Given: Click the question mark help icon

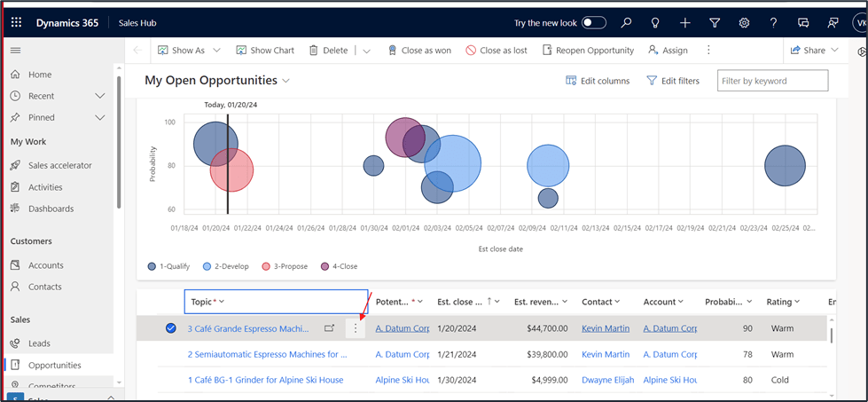Looking at the screenshot, I should click(773, 22).
